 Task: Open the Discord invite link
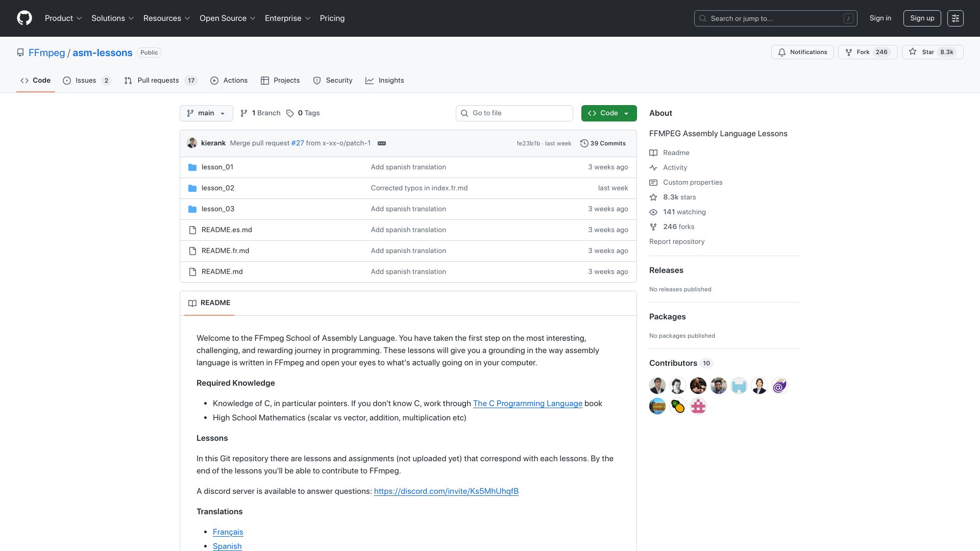tap(446, 491)
